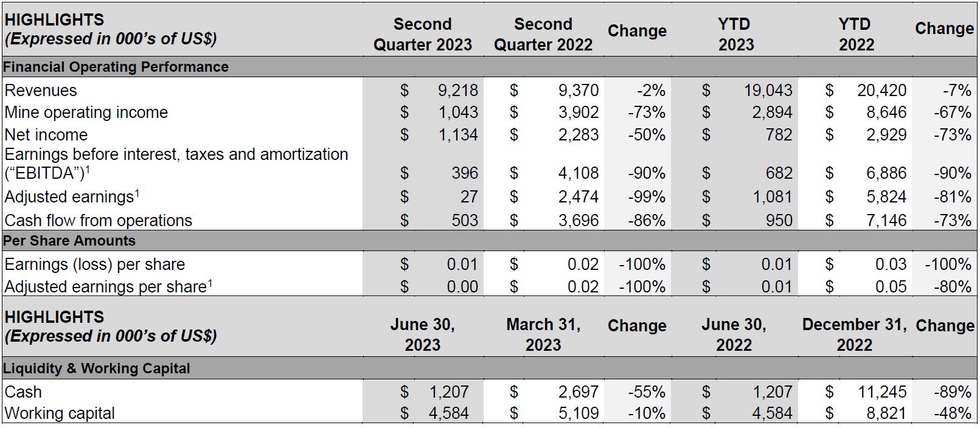
Task: Click the Revenues row label
Action: point(41,91)
